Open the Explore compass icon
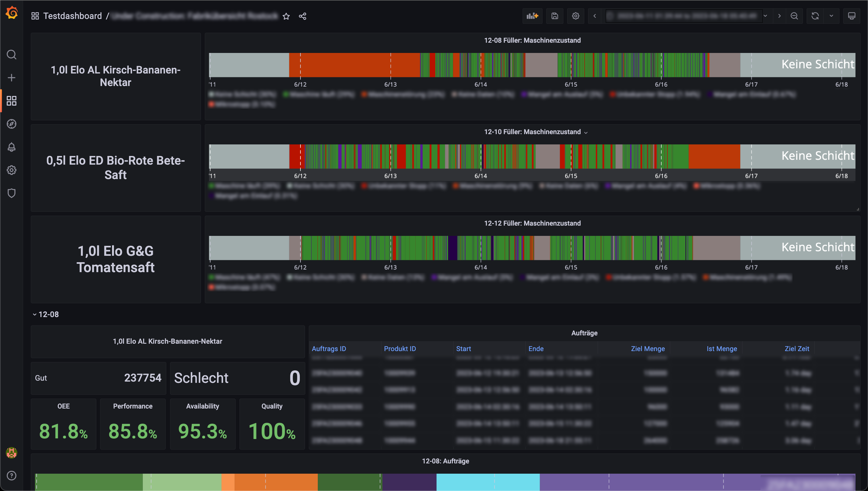Image resolution: width=868 pixels, height=491 pixels. click(x=12, y=124)
